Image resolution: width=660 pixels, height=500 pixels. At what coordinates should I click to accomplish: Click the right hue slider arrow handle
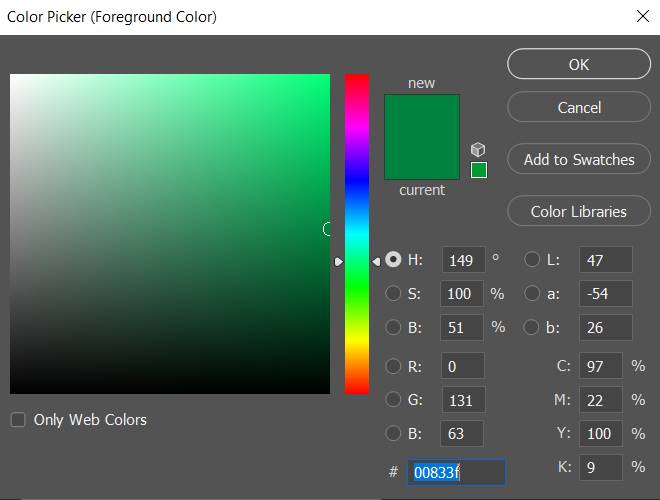376,262
